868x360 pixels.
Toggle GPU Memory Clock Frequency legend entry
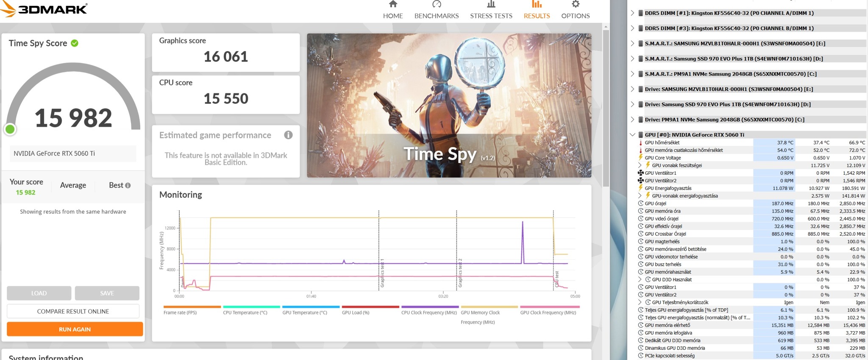click(x=480, y=317)
